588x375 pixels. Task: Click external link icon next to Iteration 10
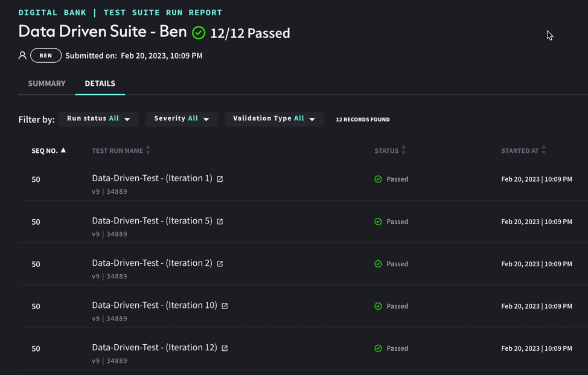pyautogui.click(x=225, y=306)
